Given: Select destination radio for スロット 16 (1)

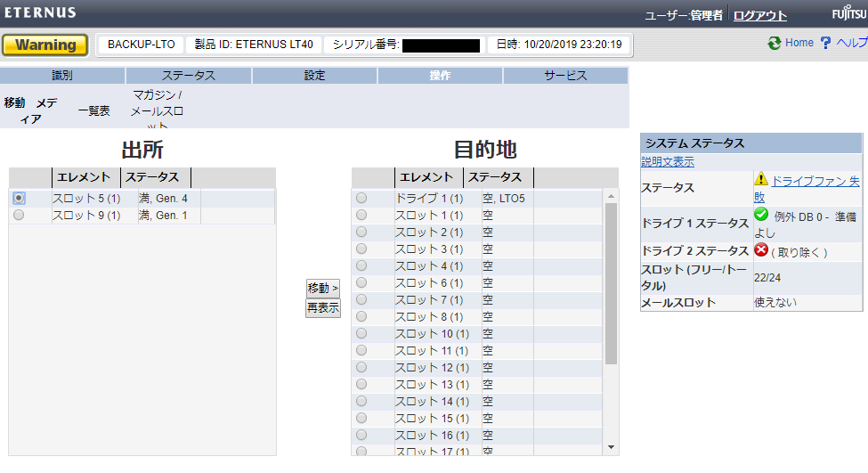Looking at the screenshot, I should [361, 435].
